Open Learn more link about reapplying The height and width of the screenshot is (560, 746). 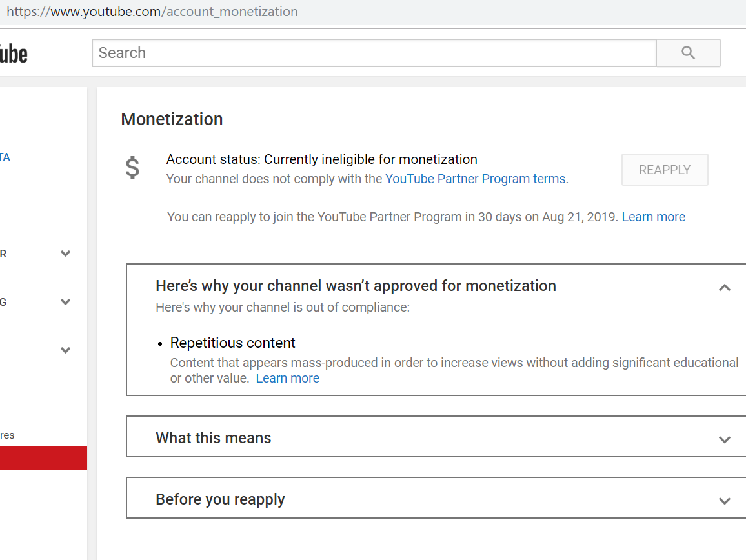tap(653, 217)
